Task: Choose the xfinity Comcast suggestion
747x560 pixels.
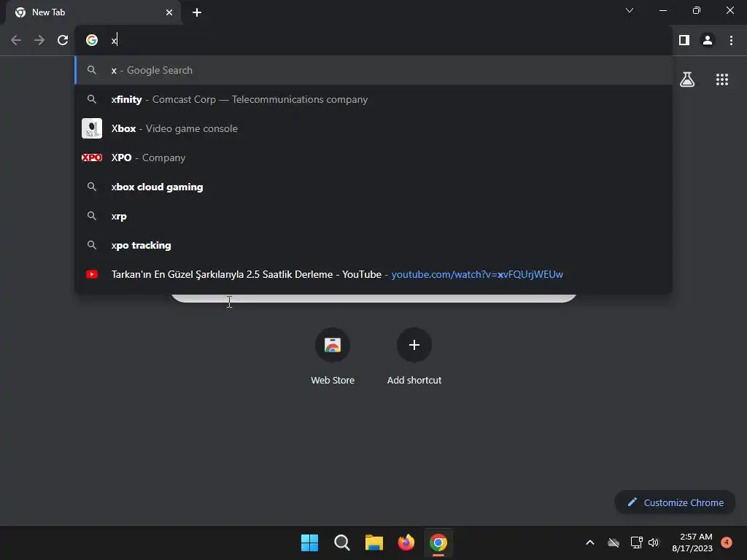Action: tap(373, 99)
